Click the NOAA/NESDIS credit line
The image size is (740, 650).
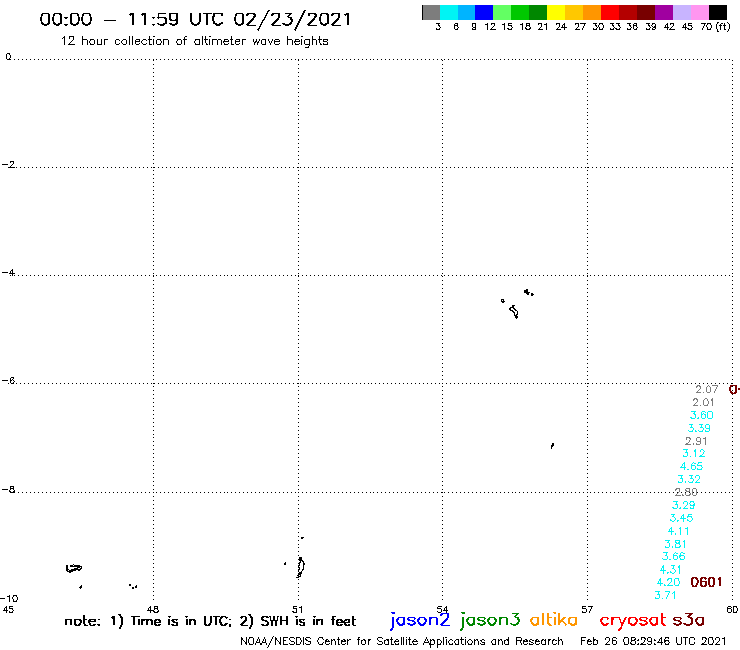point(402,641)
